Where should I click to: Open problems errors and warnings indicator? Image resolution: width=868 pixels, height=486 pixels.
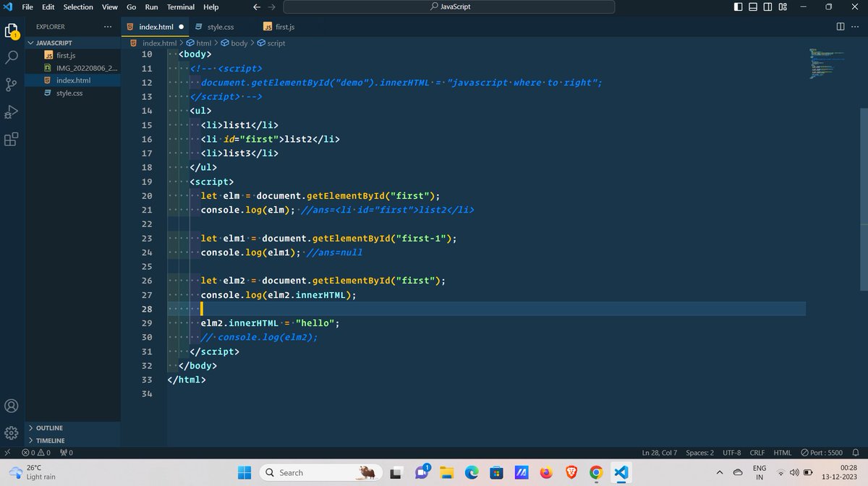(36, 453)
